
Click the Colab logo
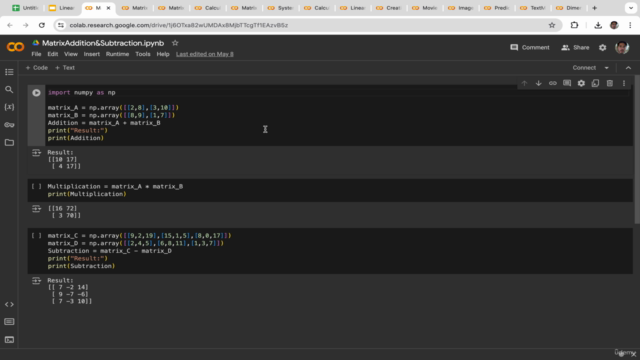(16, 47)
